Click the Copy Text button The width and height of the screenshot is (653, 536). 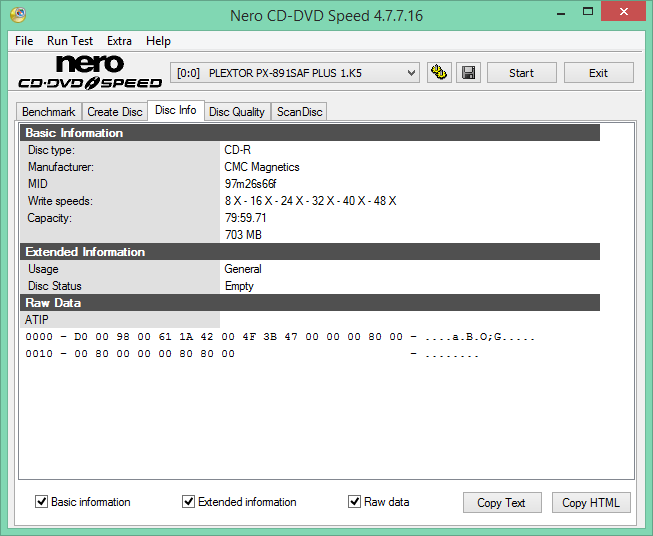click(502, 503)
